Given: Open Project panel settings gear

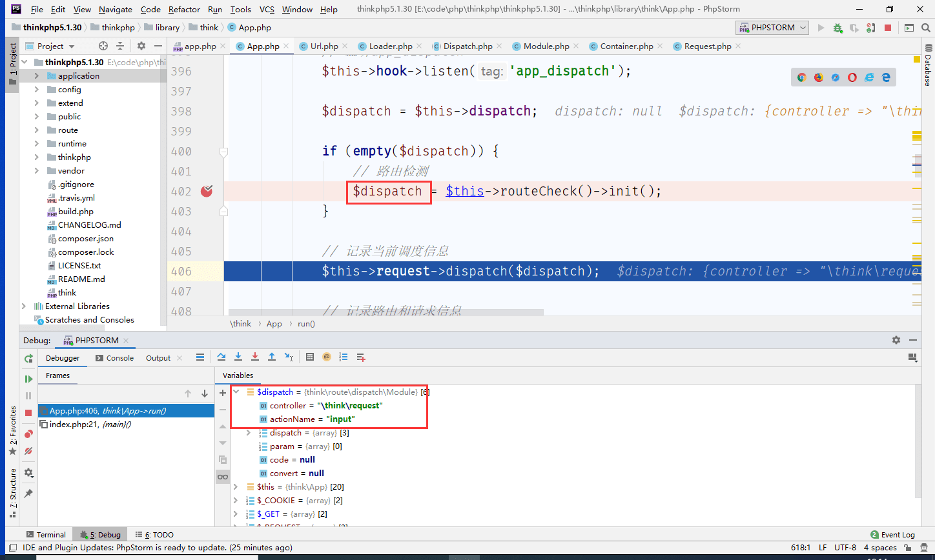Looking at the screenshot, I should coord(141,46).
